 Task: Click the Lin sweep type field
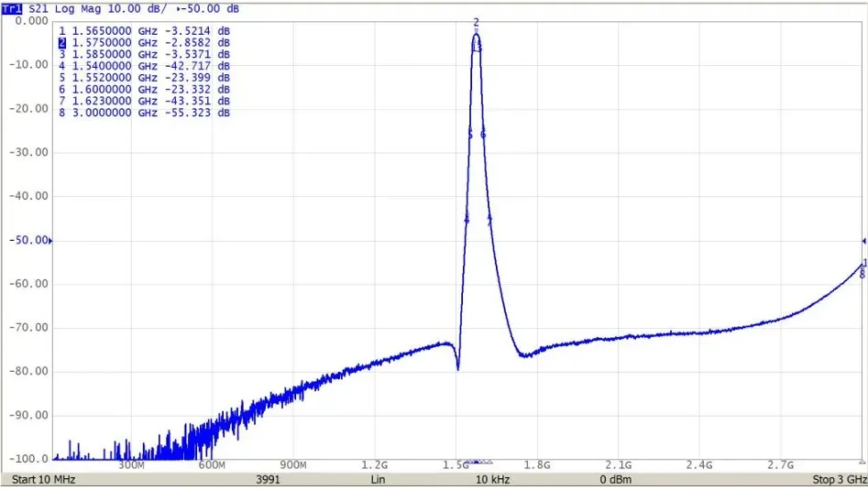click(378, 480)
